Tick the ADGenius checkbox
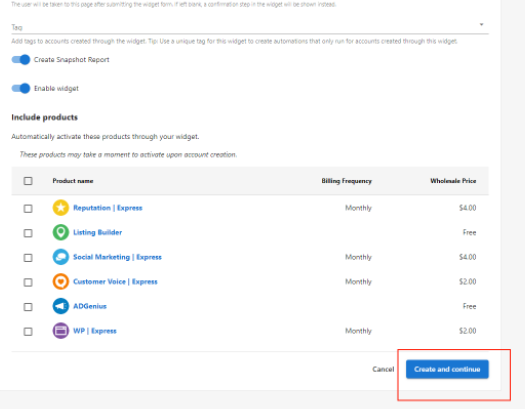Image resolution: width=525 pixels, height=409 pixels. pos(28,307)
